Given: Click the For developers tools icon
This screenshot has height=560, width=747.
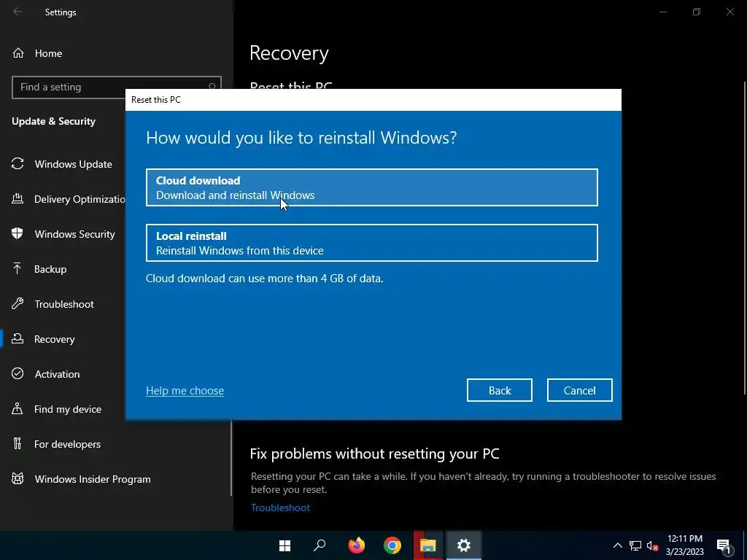Looking at the screenshot, I should pos(18,444).
